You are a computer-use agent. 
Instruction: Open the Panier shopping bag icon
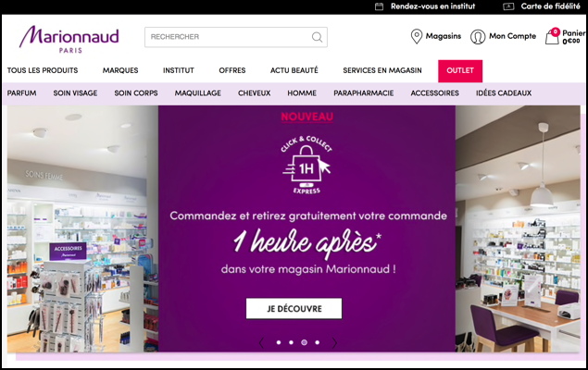[x=552, y=36]
